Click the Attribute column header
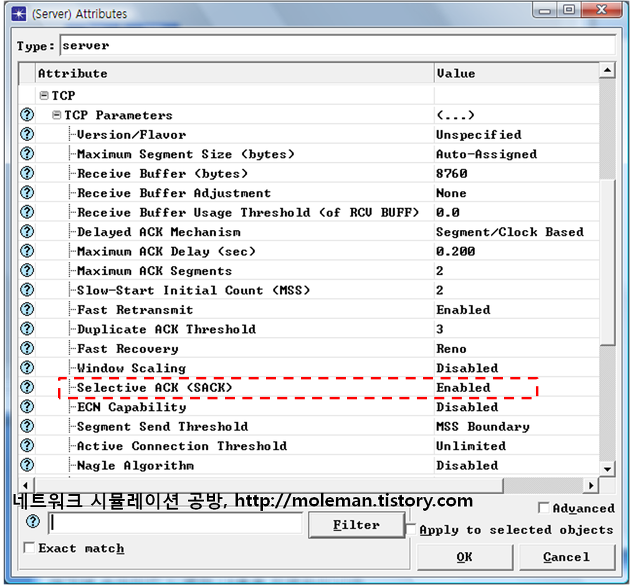Viewport: 630px width, 585px height. click(x=235, y=74)
